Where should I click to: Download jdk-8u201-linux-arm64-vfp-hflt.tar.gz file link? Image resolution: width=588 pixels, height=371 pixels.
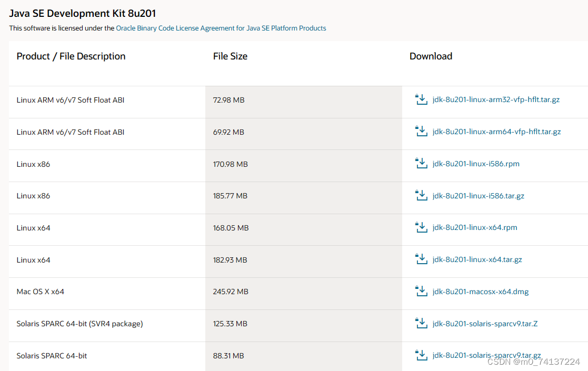496,132
